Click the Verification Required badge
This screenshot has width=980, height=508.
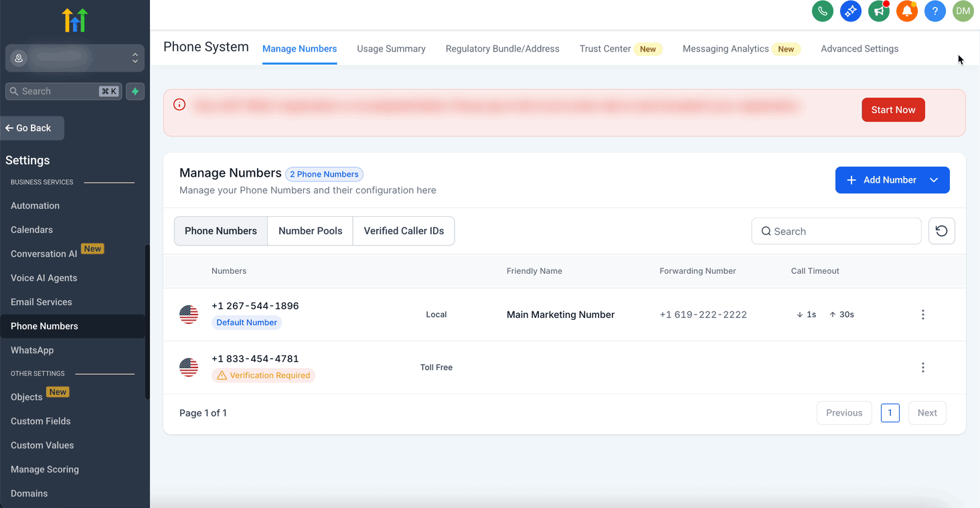pos(263,375)
